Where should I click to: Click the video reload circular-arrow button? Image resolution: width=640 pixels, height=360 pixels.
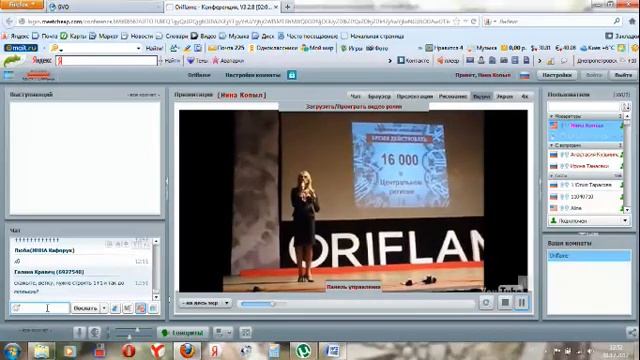(x=486, y=303)
